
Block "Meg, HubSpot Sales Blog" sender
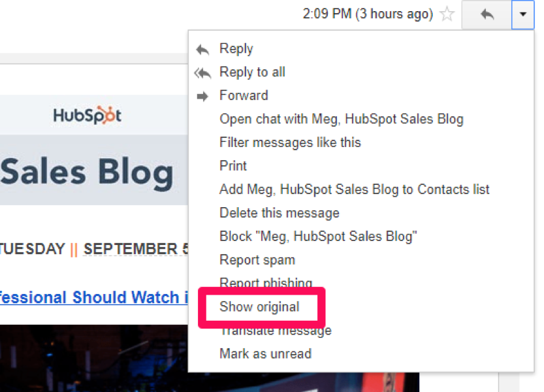[318, 237]
